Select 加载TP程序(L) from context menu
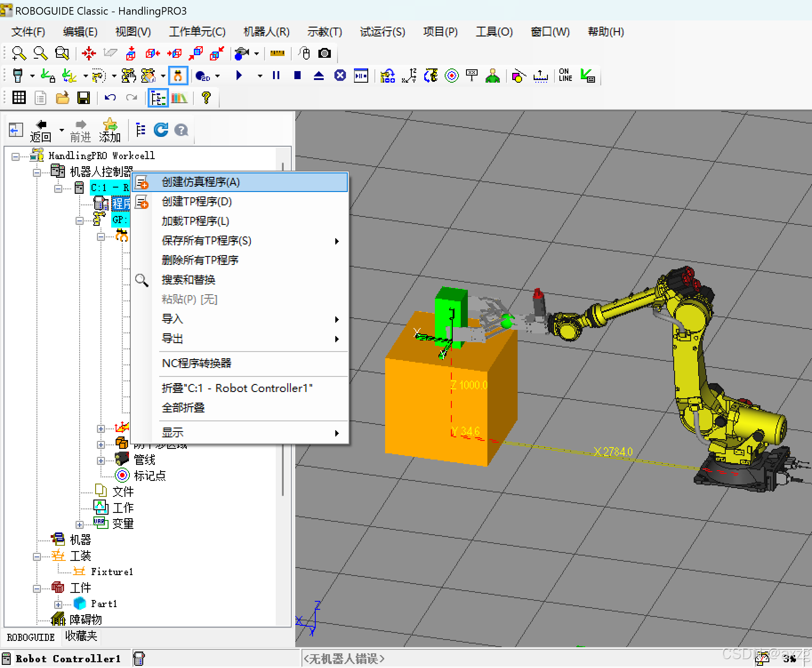Viewport: 812px width, 668px height. [x=240, y=221]
